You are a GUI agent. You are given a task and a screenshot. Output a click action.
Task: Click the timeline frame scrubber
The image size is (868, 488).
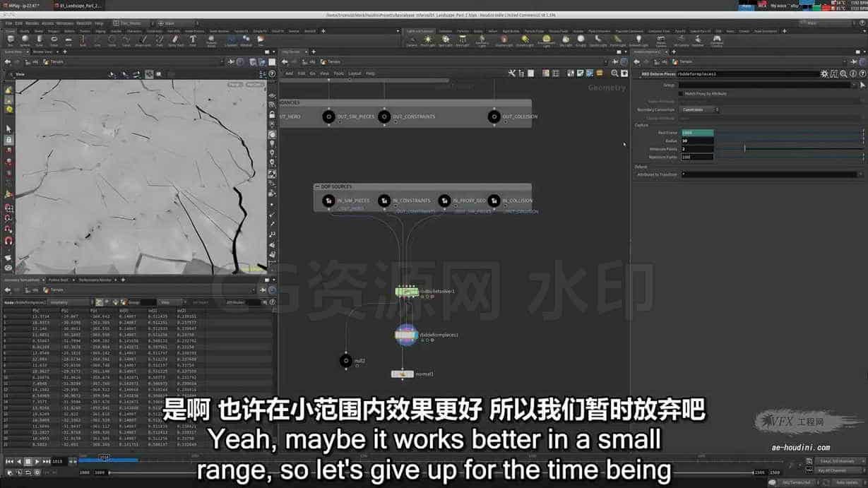click(104, 459)
